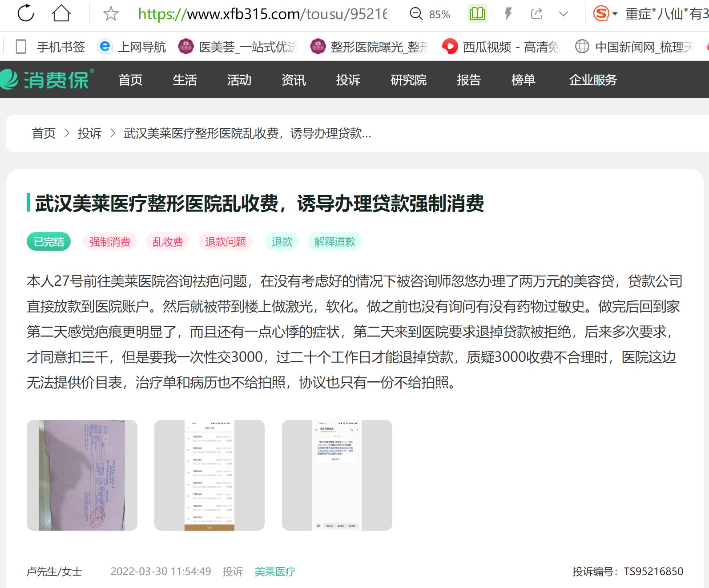Click 首页 in the breadcrumb

click(44, 133)
